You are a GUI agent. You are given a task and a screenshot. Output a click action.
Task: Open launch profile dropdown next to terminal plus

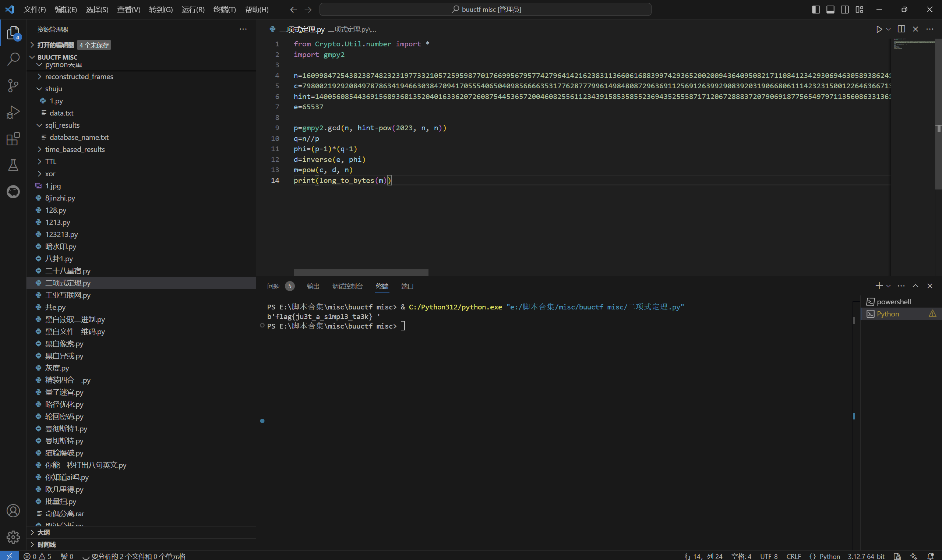click(x=888, y=286)
